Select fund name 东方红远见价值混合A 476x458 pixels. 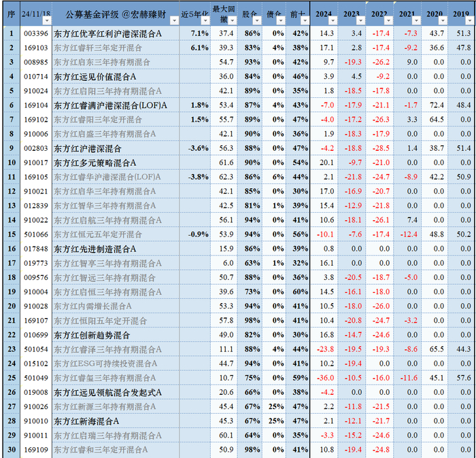[95, 77]
